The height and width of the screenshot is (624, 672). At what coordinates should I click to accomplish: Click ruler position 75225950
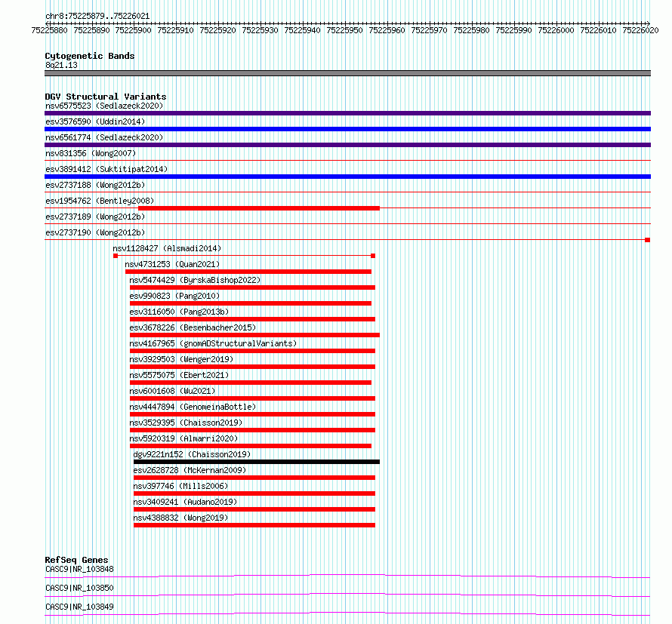pos(344,30)
